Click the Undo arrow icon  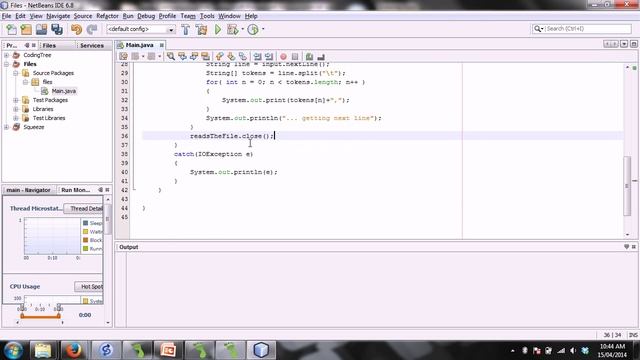76,29
